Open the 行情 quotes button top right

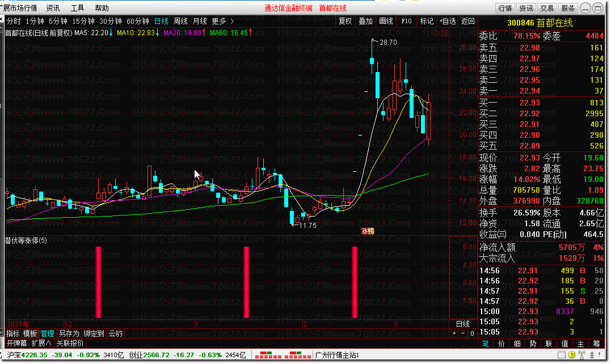pos(505,8)
